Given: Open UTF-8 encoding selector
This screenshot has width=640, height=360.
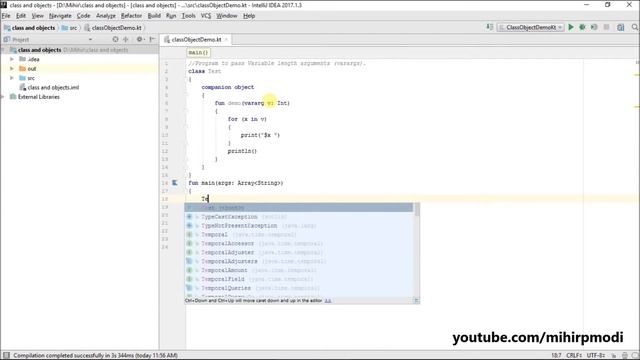Looking at the screenshot, I should [596, 356].
